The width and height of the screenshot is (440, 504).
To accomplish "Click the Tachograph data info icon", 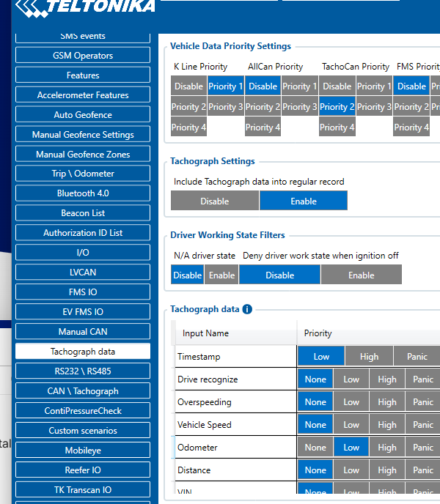I will 247,309.
